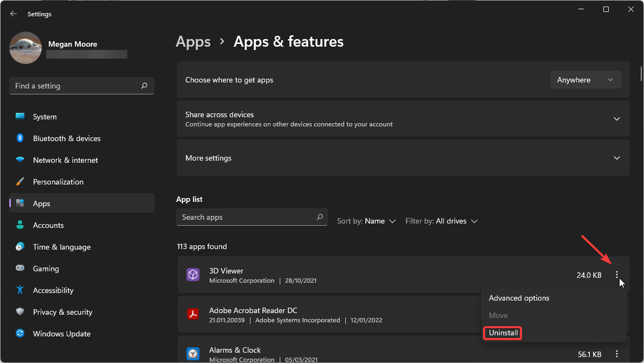Choose Advanced options in the context menu
Viewport: 644px width, 363px height.
(519, 298)
